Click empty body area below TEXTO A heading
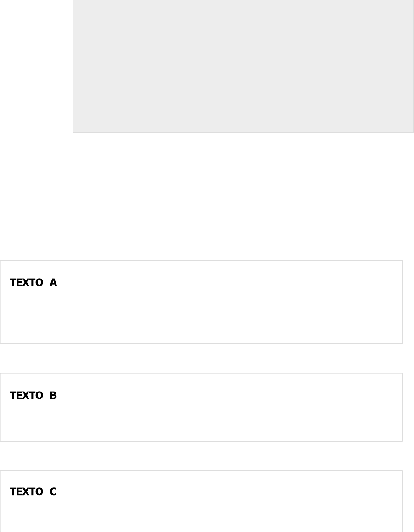 201,317
